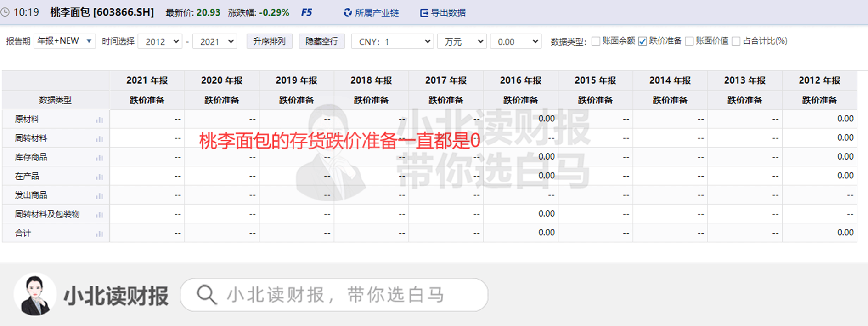Open the start year 2012 dropdown

click(160, 41)
